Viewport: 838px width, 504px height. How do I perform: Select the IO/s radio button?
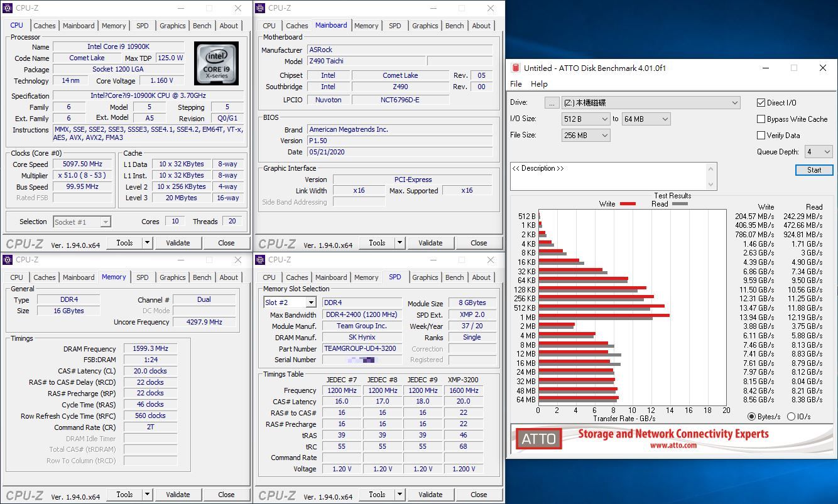791,417
